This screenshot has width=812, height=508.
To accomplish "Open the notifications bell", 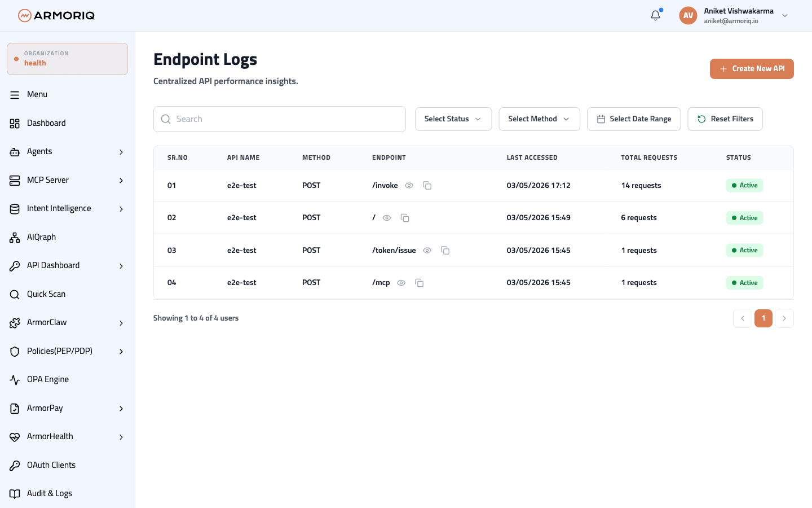I will pyautogui.click(x=655, y=15).
